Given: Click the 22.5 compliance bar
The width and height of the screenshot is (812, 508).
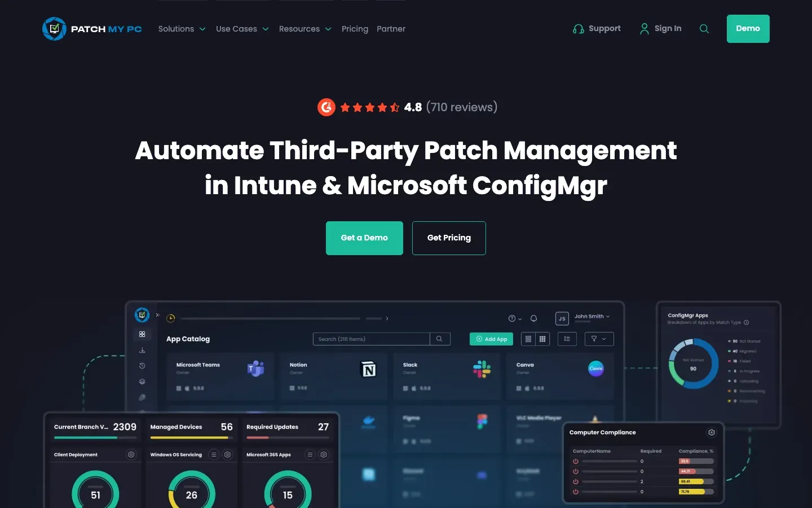Looking at the screenshot, I should pos(696,461).
